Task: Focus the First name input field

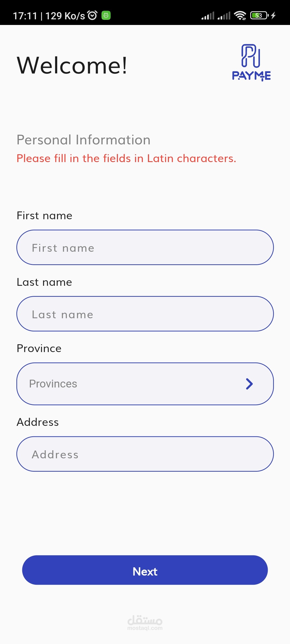Action: (145, 247)
